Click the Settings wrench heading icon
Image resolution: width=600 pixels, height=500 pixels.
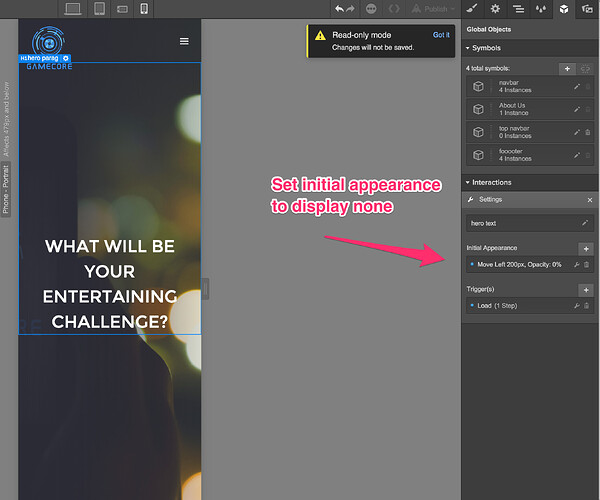[471, 199]
